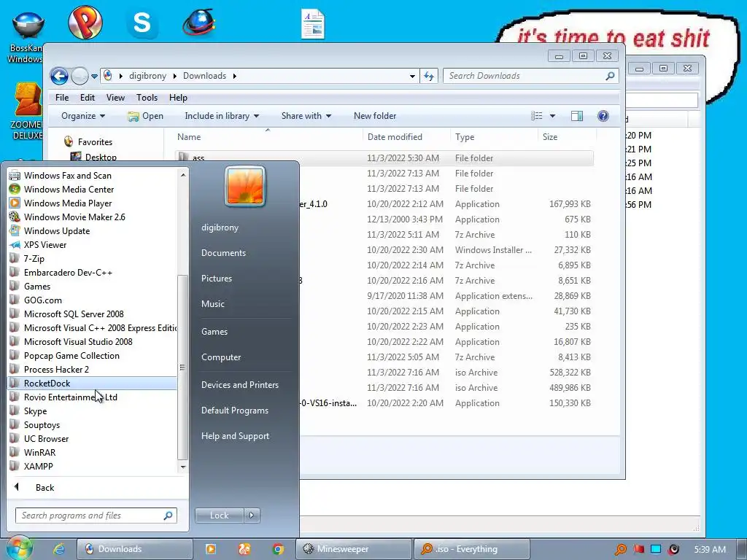Click the user account picture
This screenshot has height=560, width=747.
coord(245,186)
